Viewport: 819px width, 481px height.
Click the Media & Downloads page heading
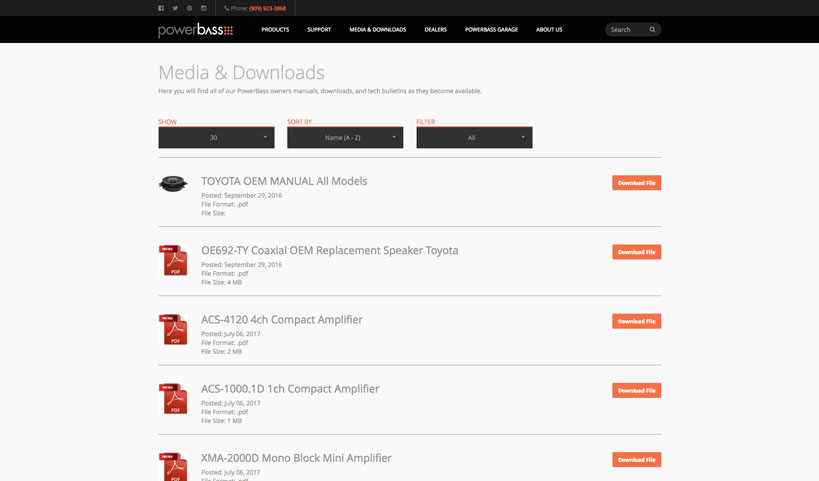coord(241,73)
